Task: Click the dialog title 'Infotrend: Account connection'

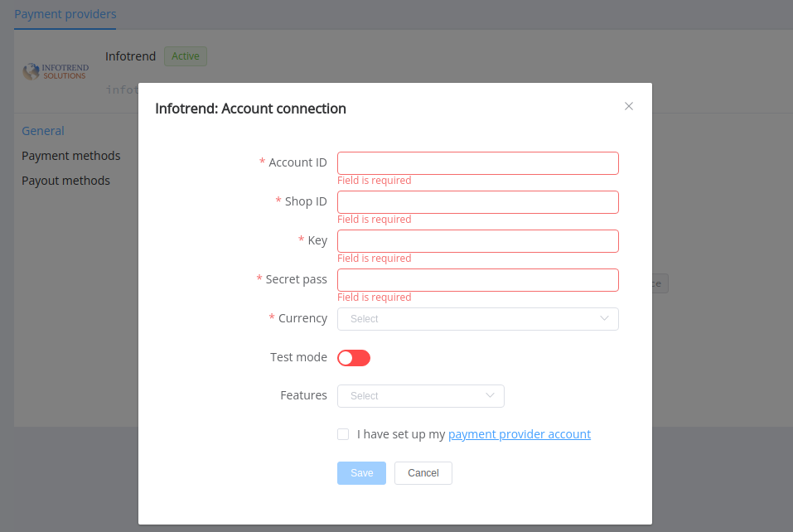Action: [251, 109]
